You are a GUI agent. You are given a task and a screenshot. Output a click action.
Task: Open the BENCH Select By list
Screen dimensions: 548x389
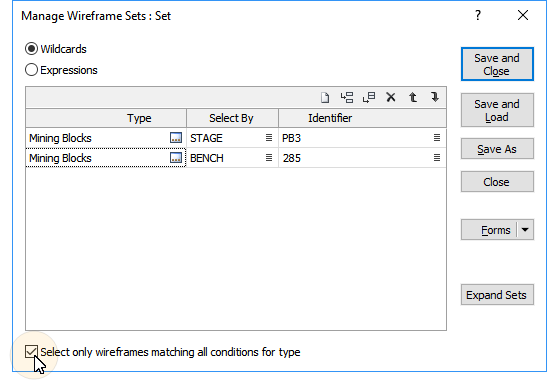(268, 158)
